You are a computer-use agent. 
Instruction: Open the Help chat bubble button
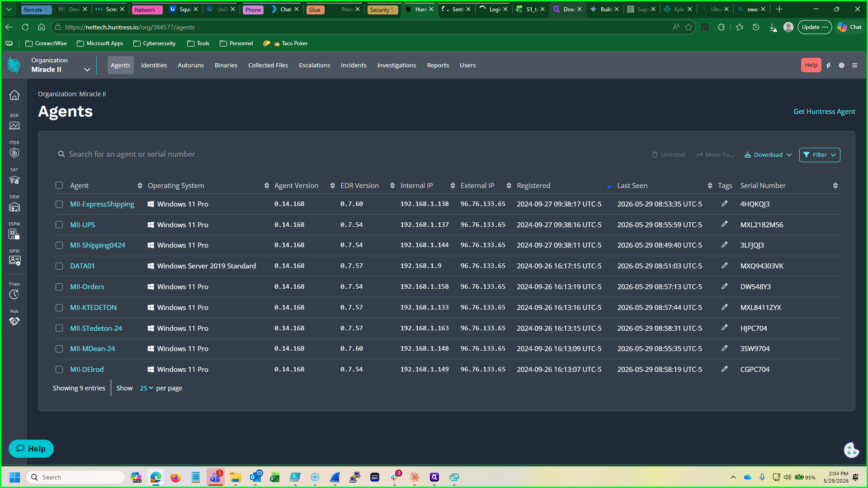pyautogui.click(x=31, y=449)
